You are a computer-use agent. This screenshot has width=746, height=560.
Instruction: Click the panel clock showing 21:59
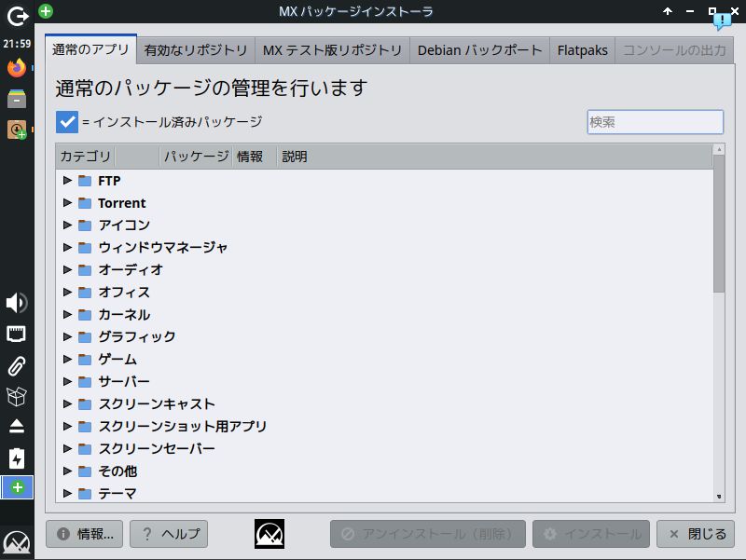(17, 44)
